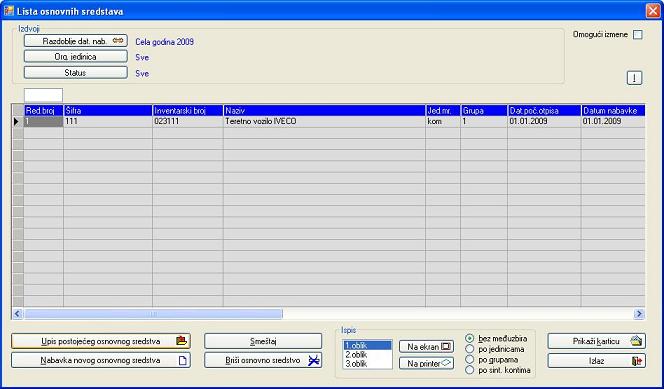The image size is (664, 389).
Task: Select the 'po sint. kontima' radio button
Action: (x=470, y=370)
